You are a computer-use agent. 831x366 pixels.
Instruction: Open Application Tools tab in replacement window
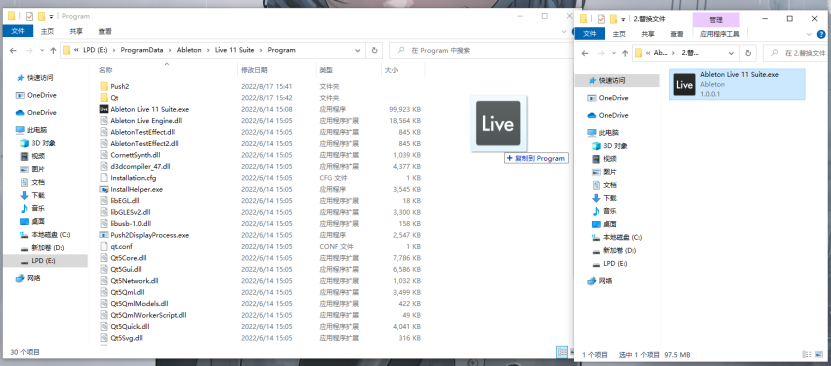[719, 34]
